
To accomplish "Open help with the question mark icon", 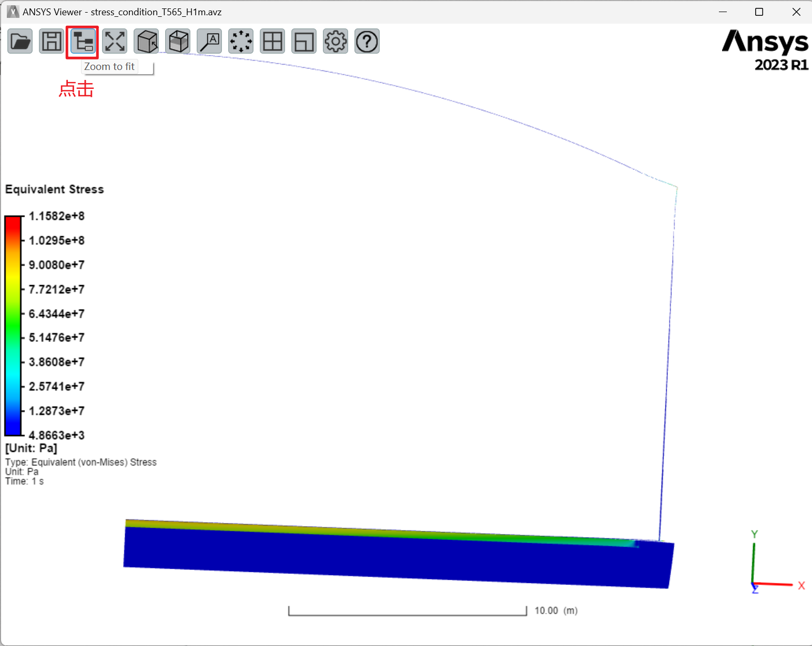I will (367, 42).
